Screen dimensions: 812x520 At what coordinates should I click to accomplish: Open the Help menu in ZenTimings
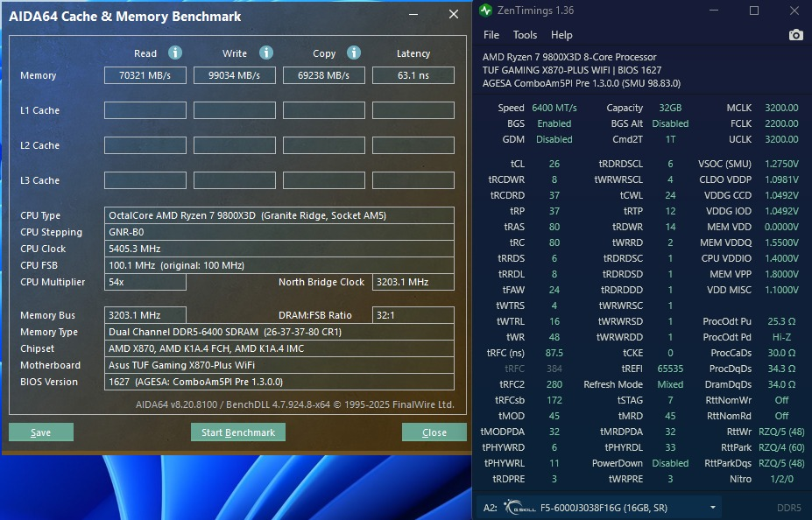pyautogui.click(x=561, y=35)
